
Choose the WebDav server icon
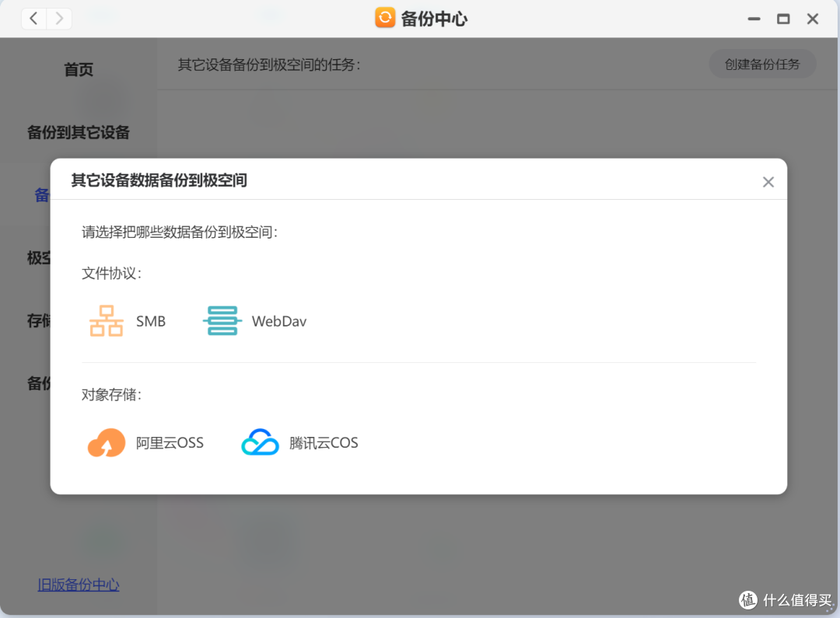point(222,321)
